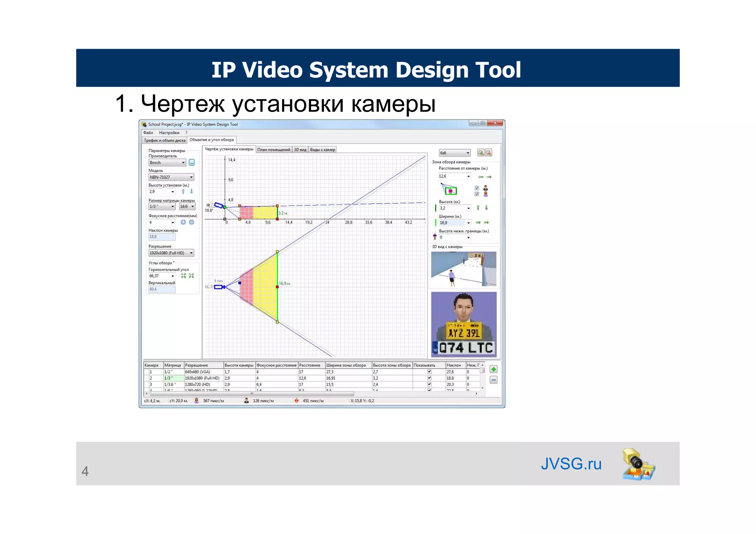Click the table horizontal scrollbar
Screen dimensions: 756x534
pyautogui.click(x=252, y=394)
